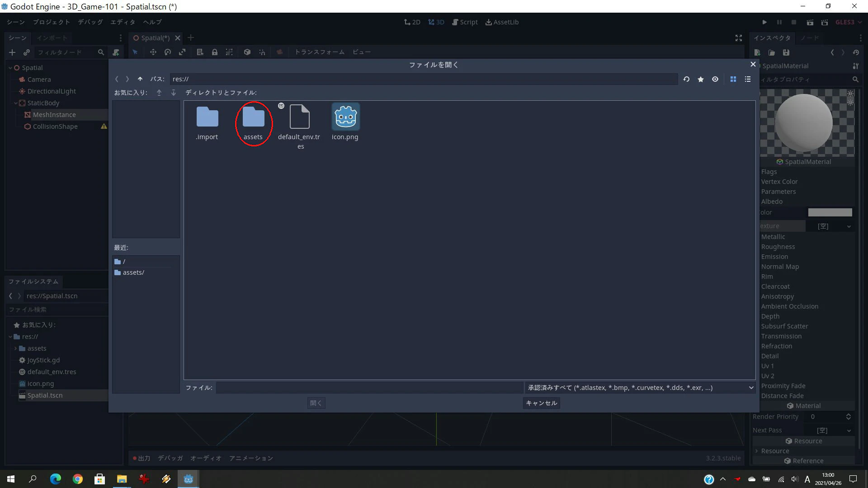
Task: Select the default_env.tres file
Action: pyautogui.click(x=299, y=127)
